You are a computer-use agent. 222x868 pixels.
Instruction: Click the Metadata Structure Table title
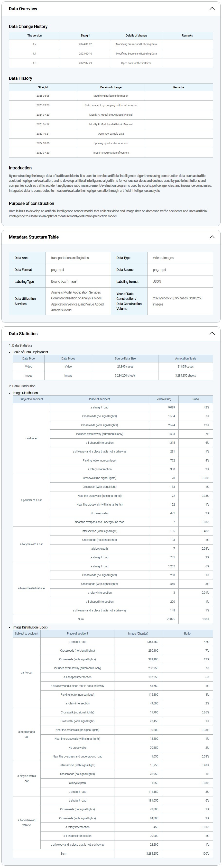click(x=34, y=237)
